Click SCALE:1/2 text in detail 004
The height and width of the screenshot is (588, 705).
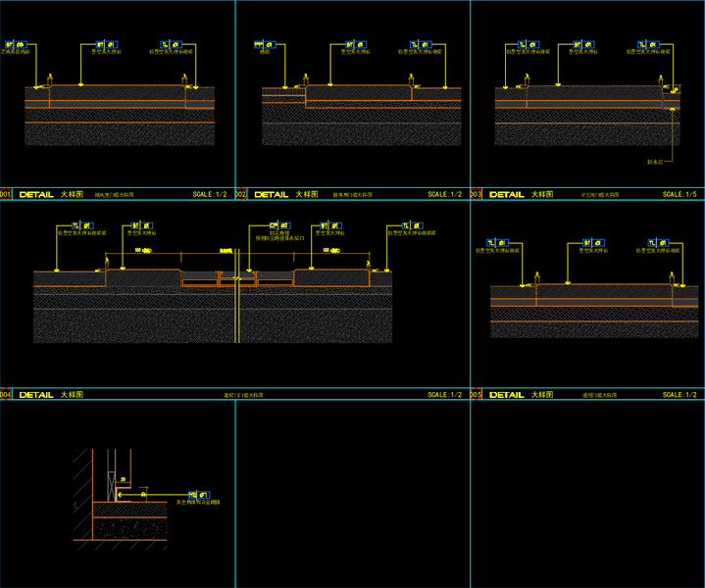click(445, 394)
